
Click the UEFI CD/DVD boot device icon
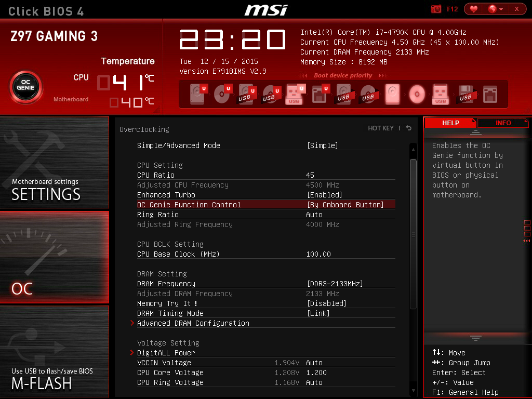(x=222, y=94)
